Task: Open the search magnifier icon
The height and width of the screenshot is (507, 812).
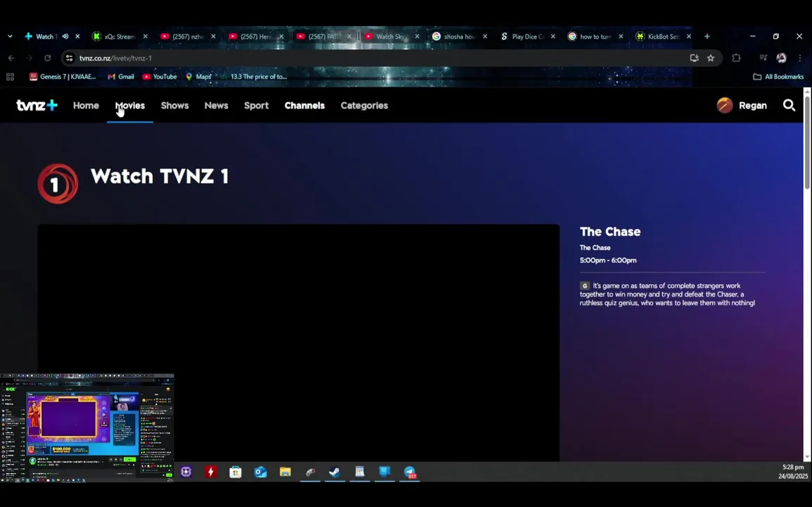Action: coord(789,106)
